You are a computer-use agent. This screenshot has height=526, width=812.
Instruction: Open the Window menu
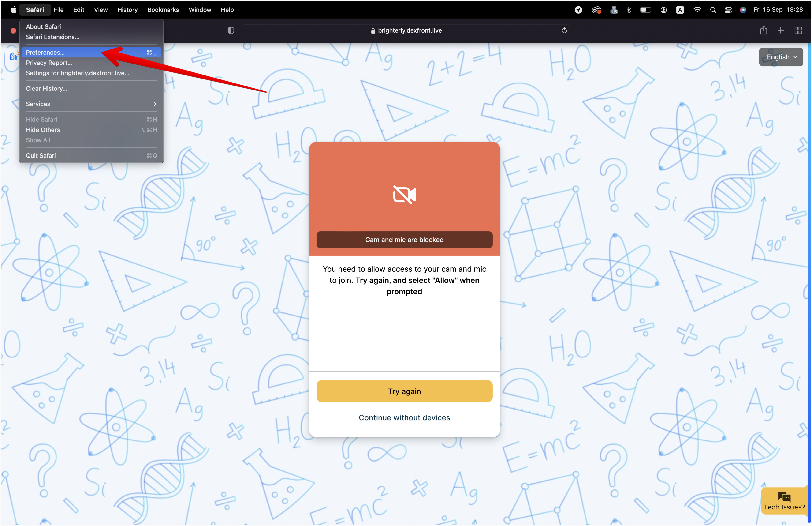tap(200, 10)
